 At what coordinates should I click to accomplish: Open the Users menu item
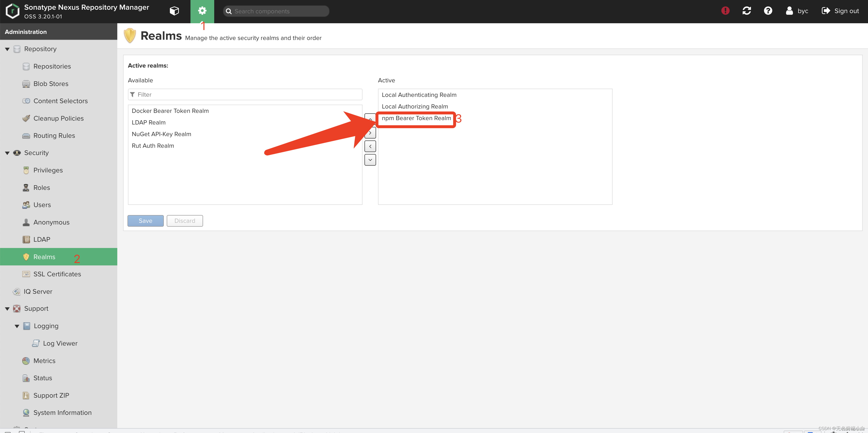42,205
